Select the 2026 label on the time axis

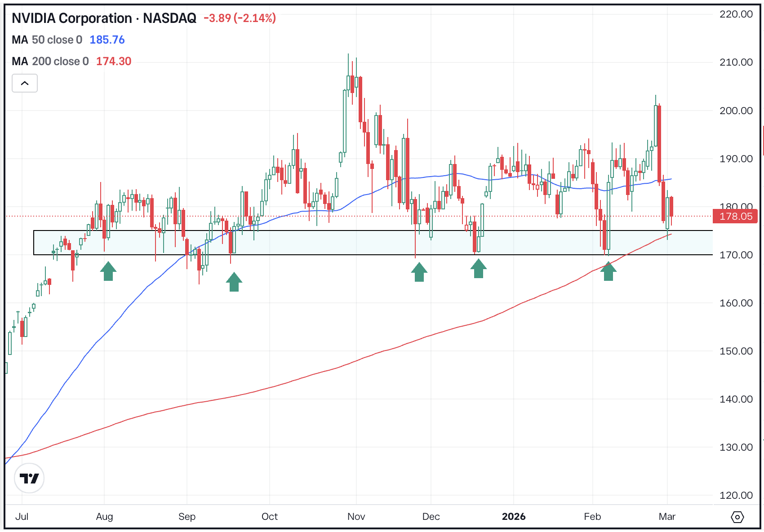[x=514, y=517]
